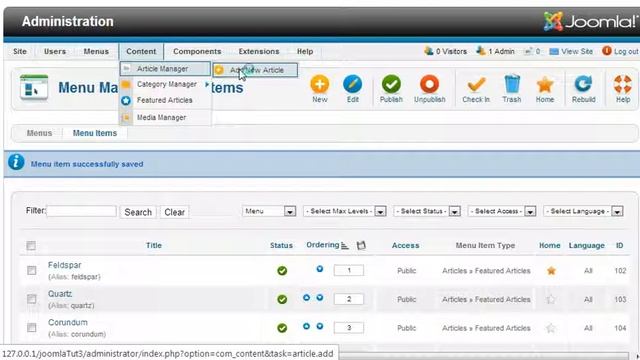
Task: Click the Log out link
Action: click(x=620, y=51)
